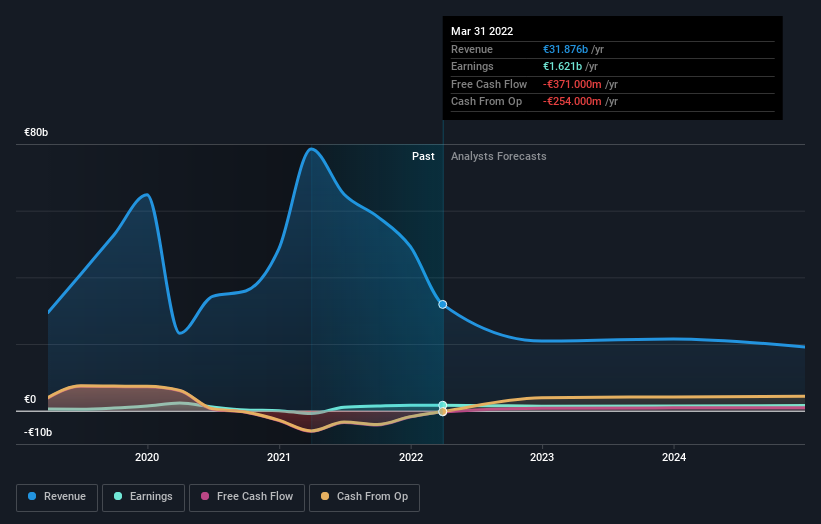Click the 2020 x-axis label
This screenshot has width=821, height=524.
tap(147, 457)
